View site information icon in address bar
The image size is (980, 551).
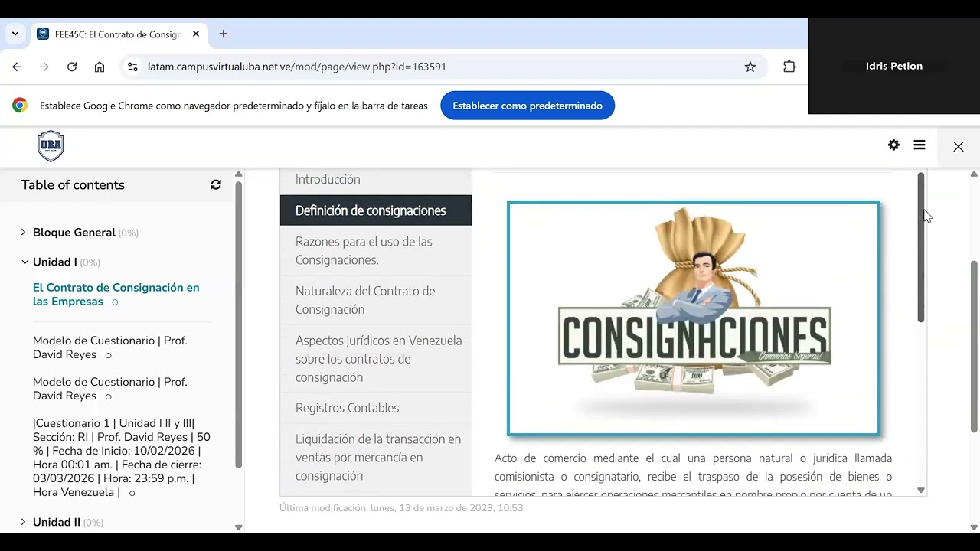point(132,67)
